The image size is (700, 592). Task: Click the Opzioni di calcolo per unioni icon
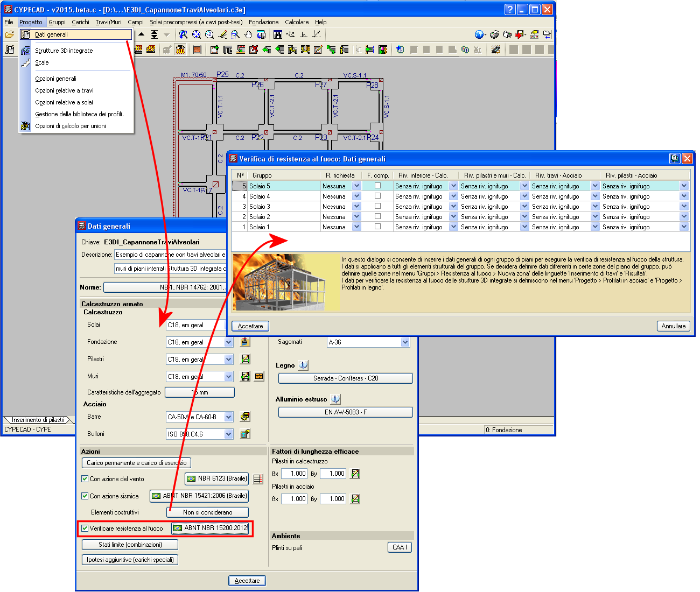(x=25, y=126)
